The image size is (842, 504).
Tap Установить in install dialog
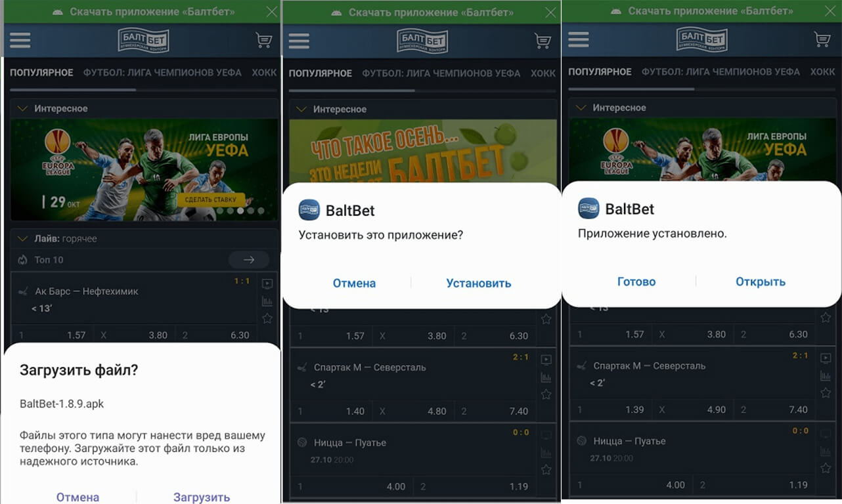tap(479, 283)
